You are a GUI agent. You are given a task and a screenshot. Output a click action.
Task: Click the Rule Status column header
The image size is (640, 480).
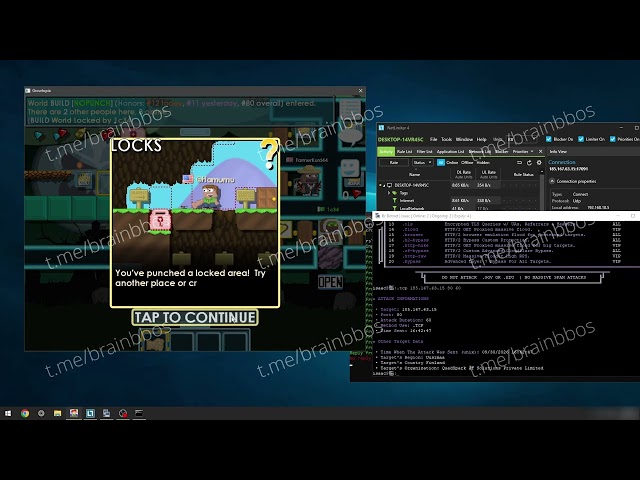coord(523,174)
